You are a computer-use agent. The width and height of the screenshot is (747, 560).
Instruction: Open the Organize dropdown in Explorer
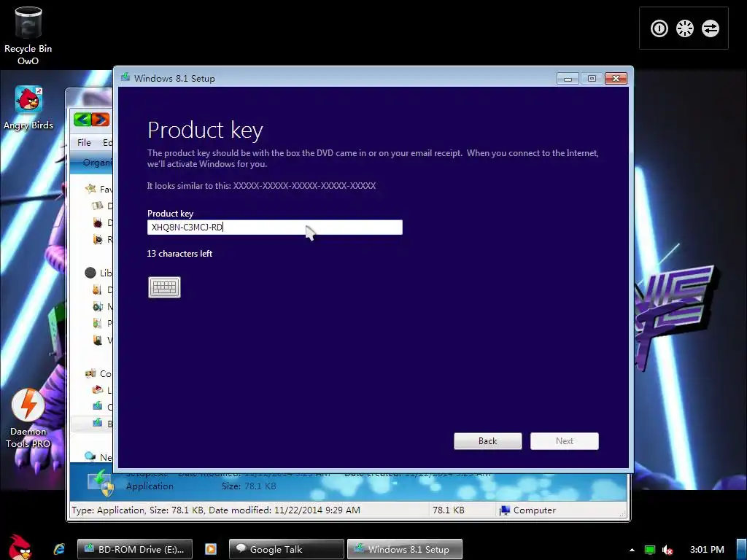(97, 163)
